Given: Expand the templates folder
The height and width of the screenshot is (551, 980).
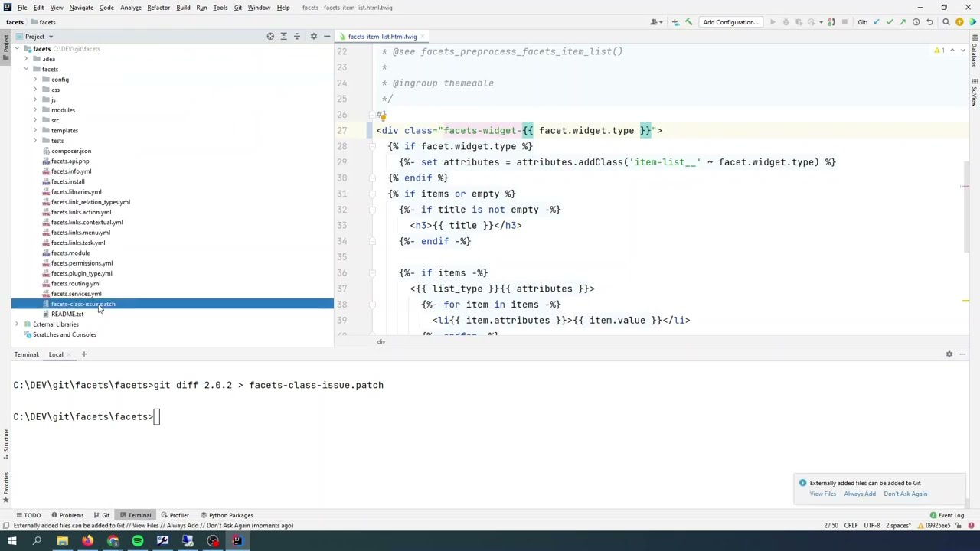Looking at the screenshot, I should click(x=35, y=130).
